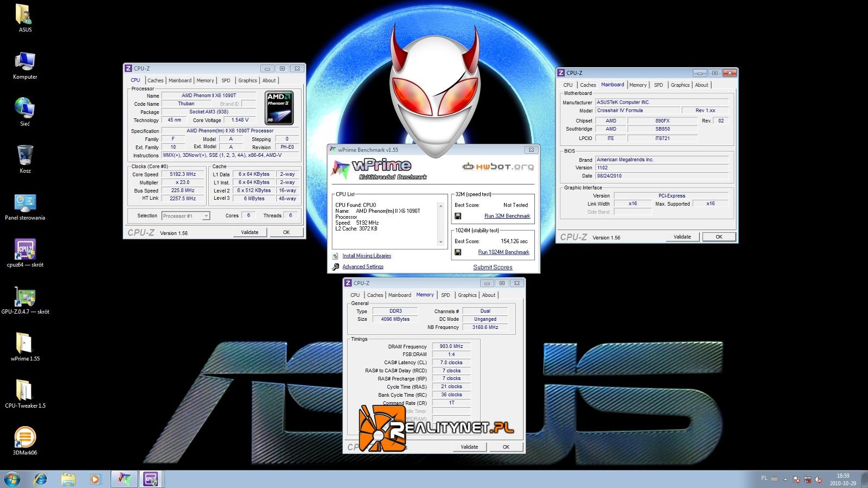Click the save icon for 1024M score
This screenshot has width=868, height=488.
point(458,252)
